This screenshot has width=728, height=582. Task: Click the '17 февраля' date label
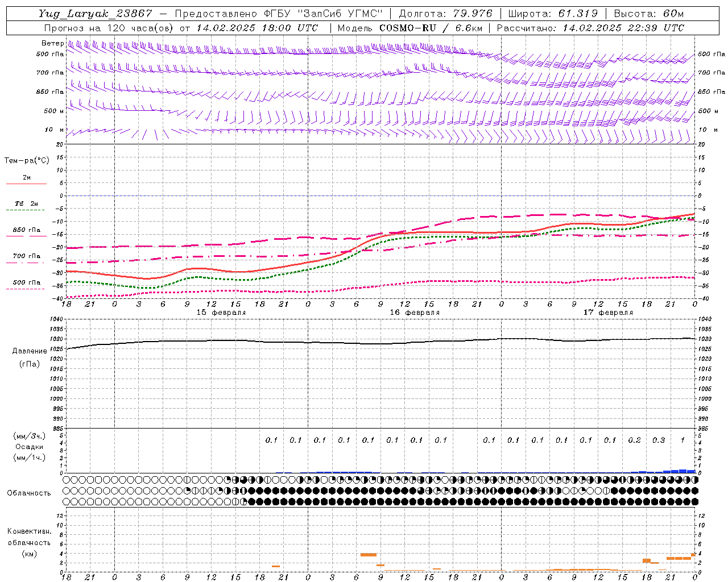click(608, 313)
